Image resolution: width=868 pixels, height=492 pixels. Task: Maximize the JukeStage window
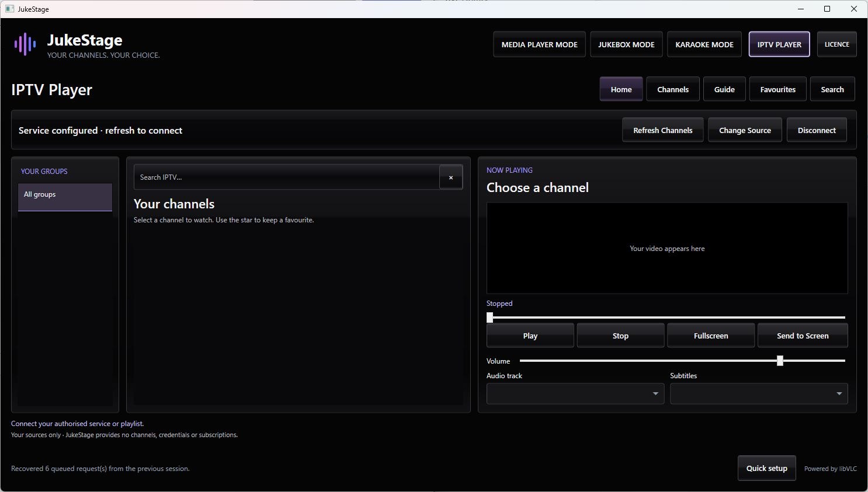pos(827,9)
